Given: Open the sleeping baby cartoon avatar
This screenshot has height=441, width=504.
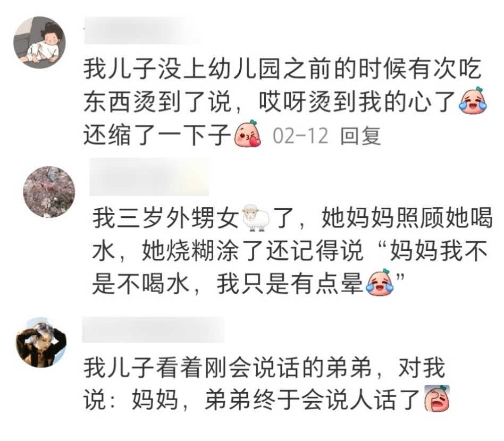Looking at the screenshot, I should [x=39, y=42].
